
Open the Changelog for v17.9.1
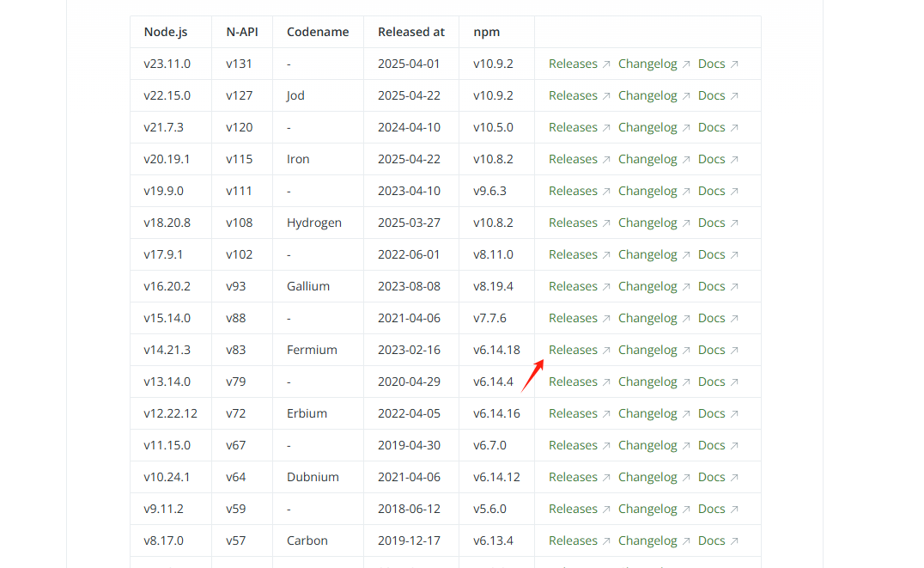point(648,253)
